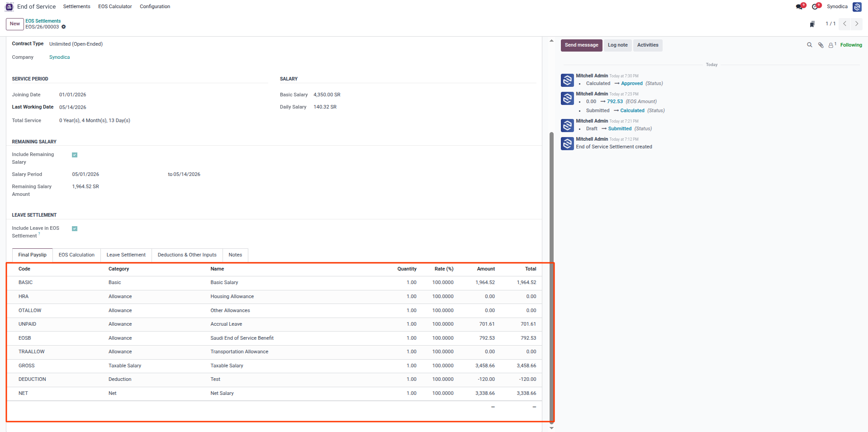Click the Log note button
Screen dimensions: 868x432
pyautogui.click(x=618, y=45)
